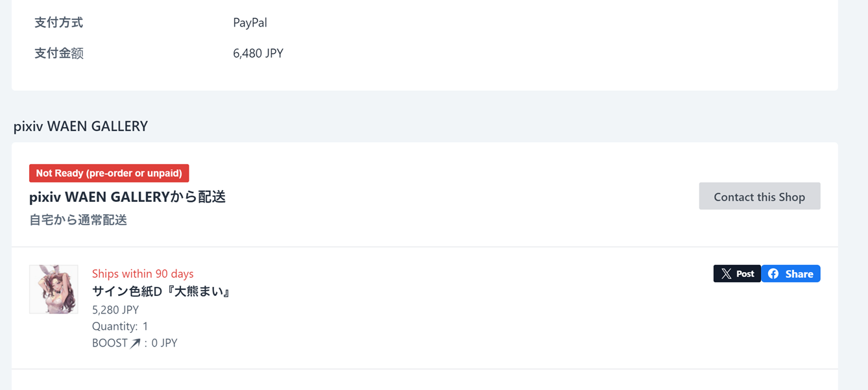The width and height of the screenshot is (868, 390).
Task: Select the PayPal payment method text
Action: click(x=250, y=23)
